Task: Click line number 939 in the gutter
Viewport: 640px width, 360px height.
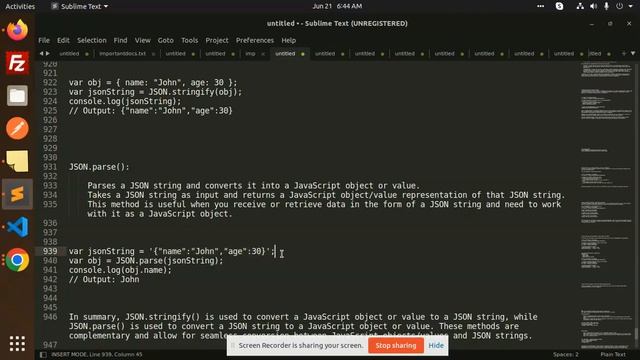Action: pos(50,251)
